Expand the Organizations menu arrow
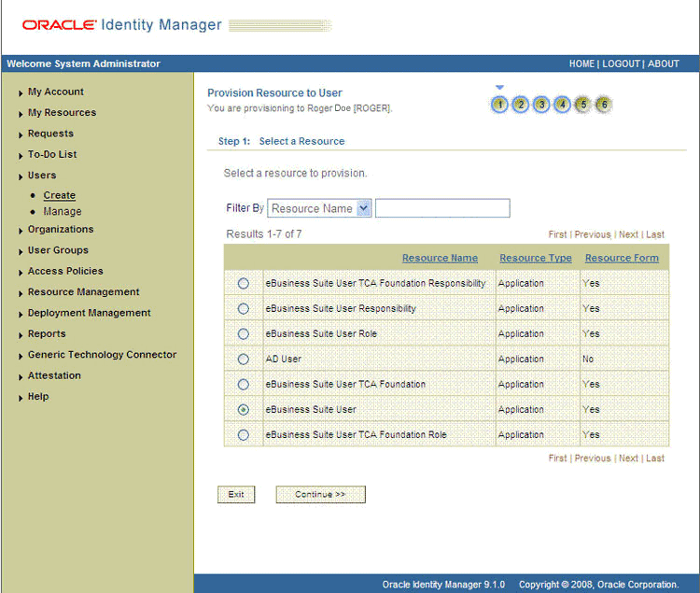The width and height of the screenshot is (700, 593). point(21,231)
